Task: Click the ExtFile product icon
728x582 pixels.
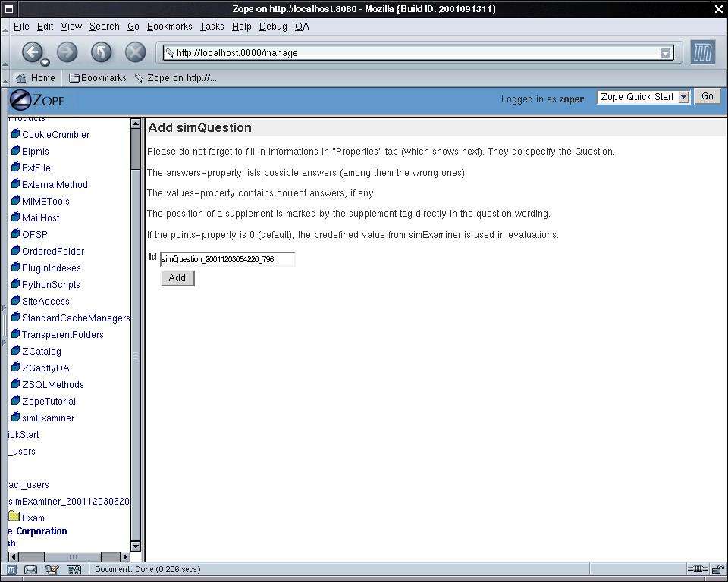Action: pyautogui.click(x=15, y=167)
